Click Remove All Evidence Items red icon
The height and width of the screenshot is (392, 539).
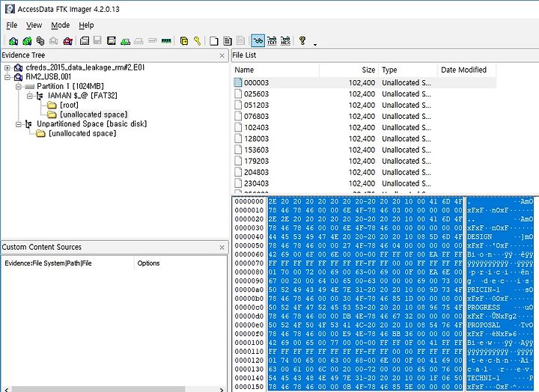pos(67,41)
